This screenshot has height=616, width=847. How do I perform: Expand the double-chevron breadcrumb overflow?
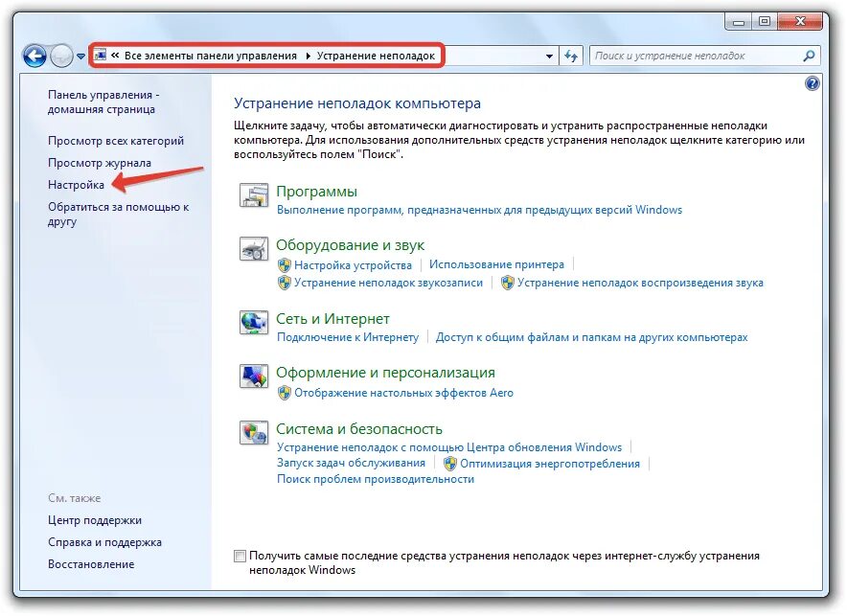pos(115,55)
